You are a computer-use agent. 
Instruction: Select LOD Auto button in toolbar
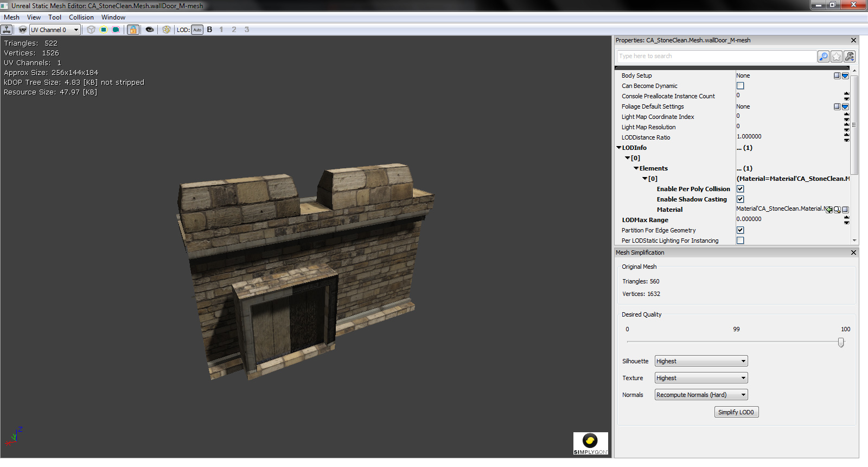pos(197,30)
